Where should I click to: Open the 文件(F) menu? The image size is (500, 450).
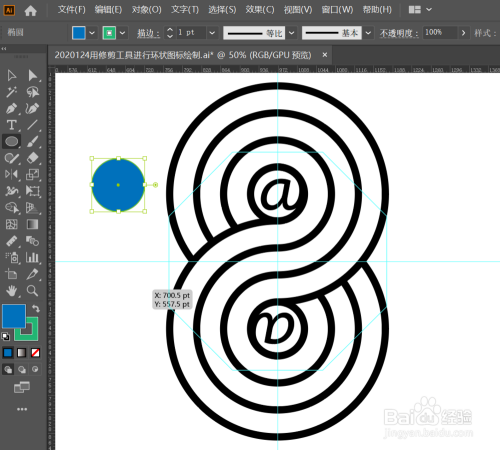(71, 10)
